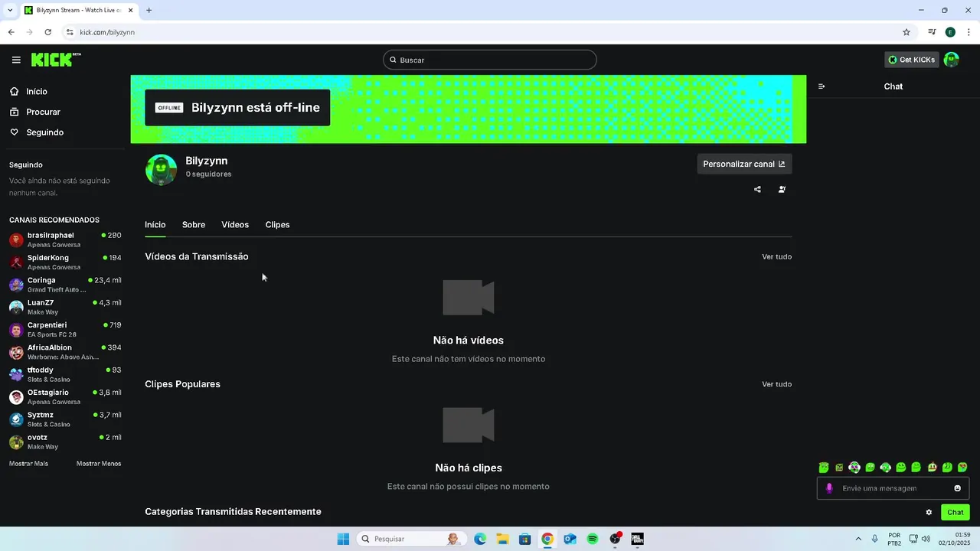Screen dimensions: 980x551
Task: Switch to the Sobre tab
Action: pos(194,225)
